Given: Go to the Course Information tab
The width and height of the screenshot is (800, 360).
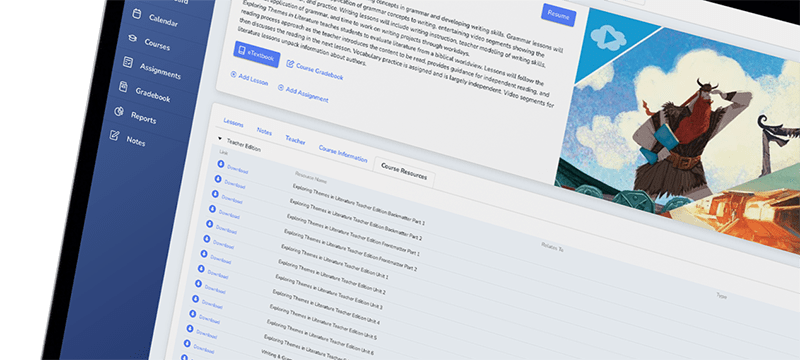Looking at the screenshot, I should [343, 154].
